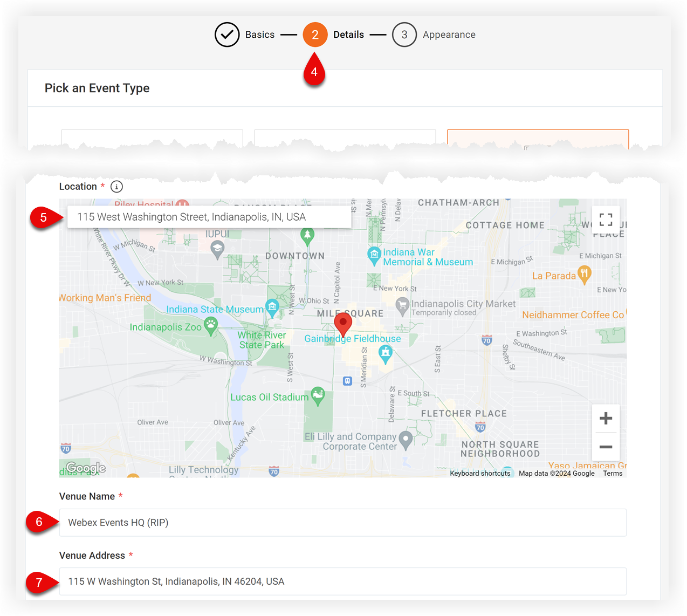687x616 pixels.
Task: Focus the Venue Address input field
Action: (x=343, y=581)
